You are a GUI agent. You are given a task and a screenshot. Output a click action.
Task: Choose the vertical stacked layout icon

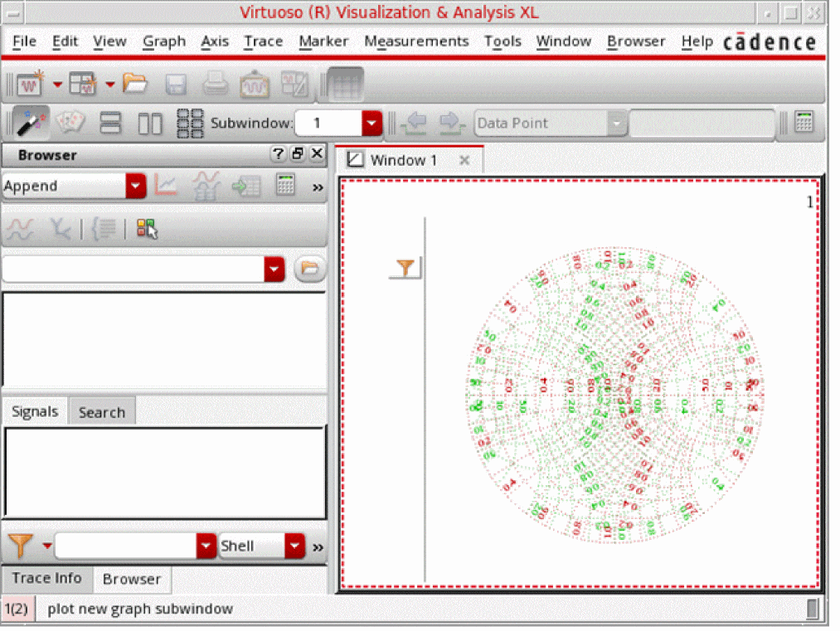(x=110, y=124)
